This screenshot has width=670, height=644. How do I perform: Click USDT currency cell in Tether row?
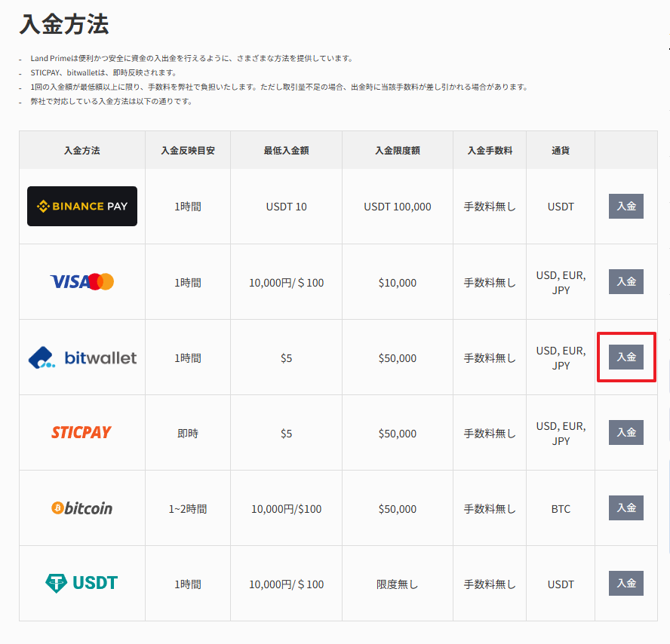[x=561, y=584]
